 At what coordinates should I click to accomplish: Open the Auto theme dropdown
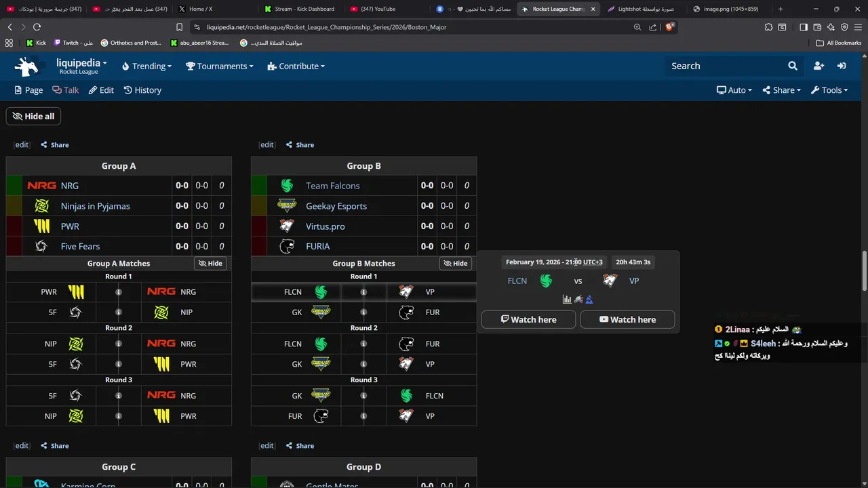(734, 90)
